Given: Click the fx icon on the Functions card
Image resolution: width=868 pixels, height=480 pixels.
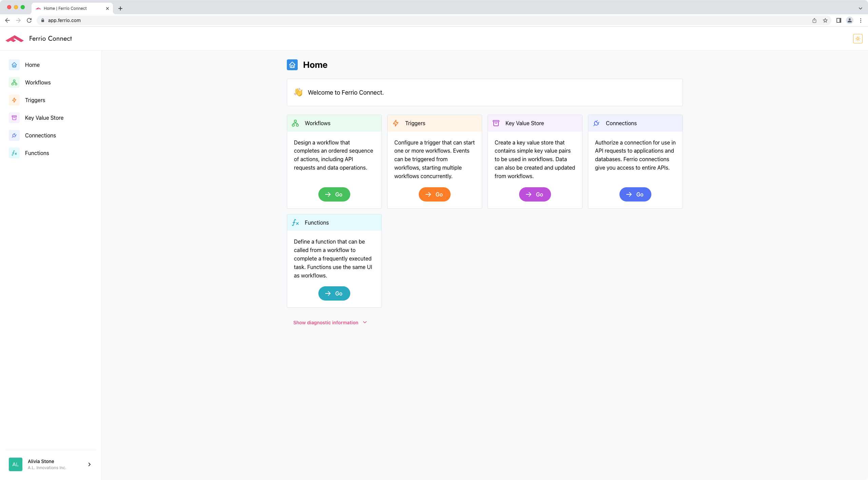Looking at the screenshot, I should click(295, 223).
